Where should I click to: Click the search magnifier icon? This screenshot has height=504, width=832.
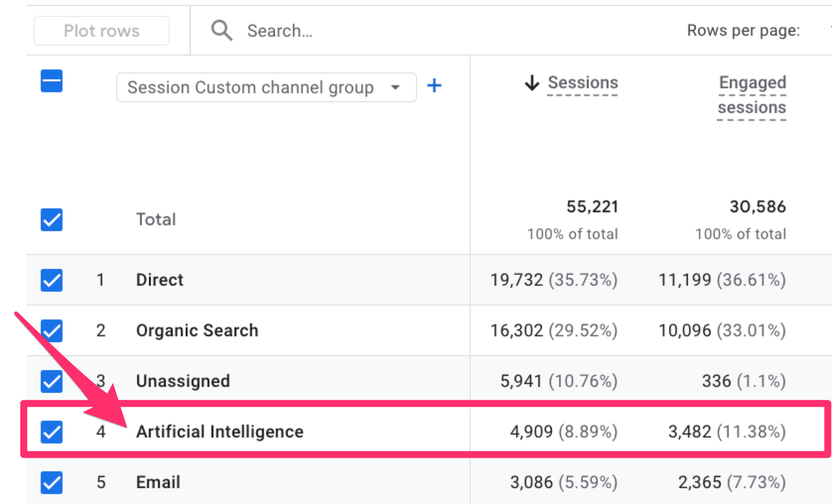(221, 31)
